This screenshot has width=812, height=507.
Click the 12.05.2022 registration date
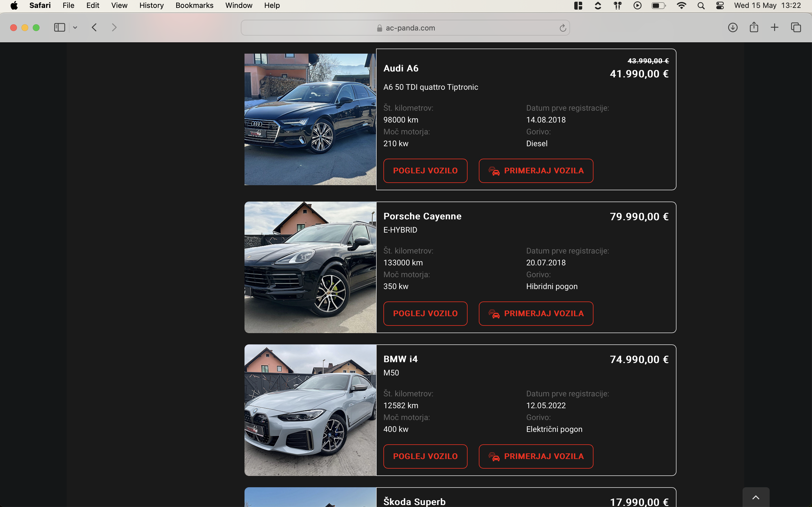tap(546, 405)
